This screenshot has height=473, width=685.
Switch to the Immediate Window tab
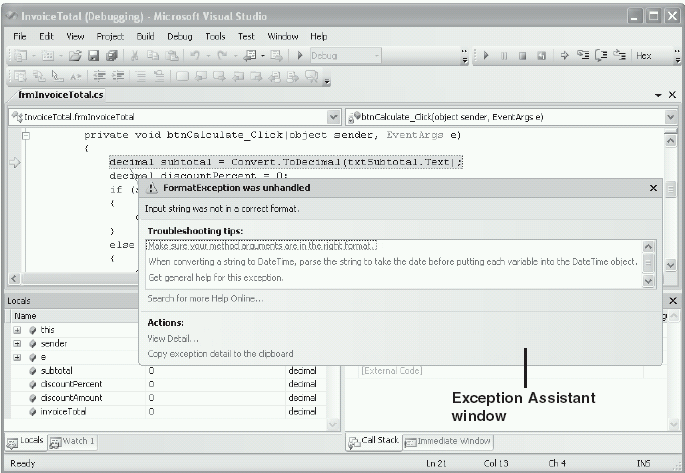tap(447, 442)
